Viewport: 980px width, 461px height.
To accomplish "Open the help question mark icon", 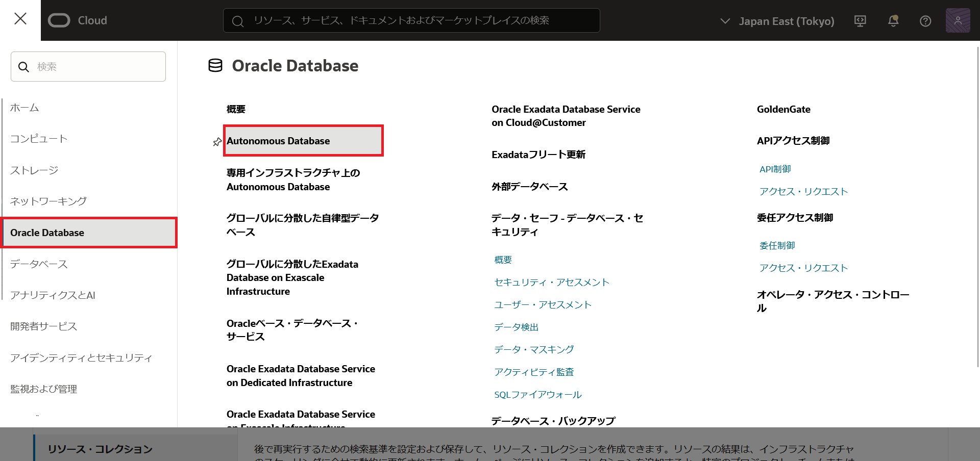I will [x=925, y=21].
